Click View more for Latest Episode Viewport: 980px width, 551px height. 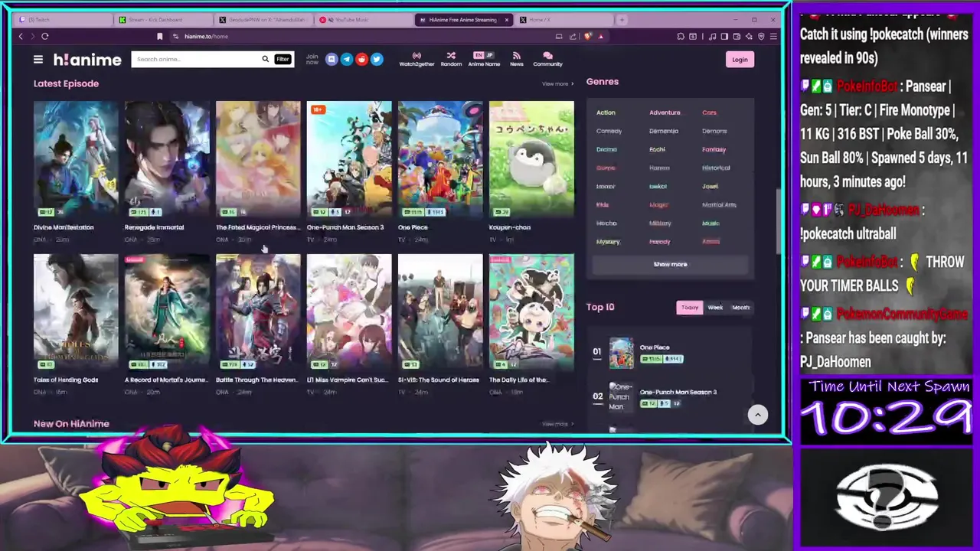point(557,83)
